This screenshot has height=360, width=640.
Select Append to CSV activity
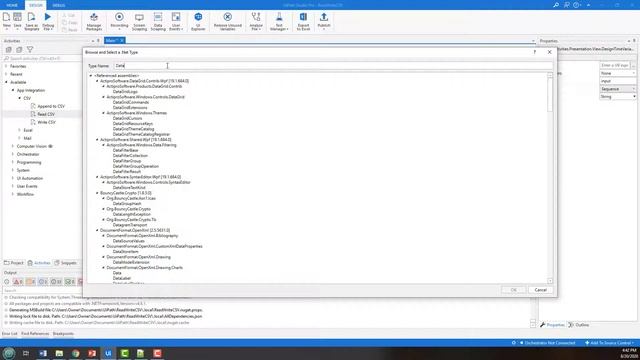pyautogui.click(x=51, y=106)
